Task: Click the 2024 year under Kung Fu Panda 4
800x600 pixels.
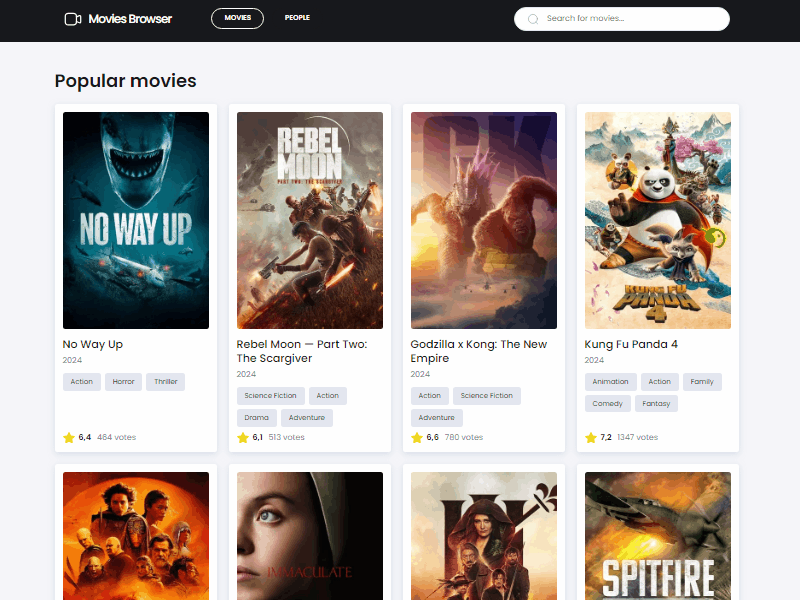Action: (594, 360)
